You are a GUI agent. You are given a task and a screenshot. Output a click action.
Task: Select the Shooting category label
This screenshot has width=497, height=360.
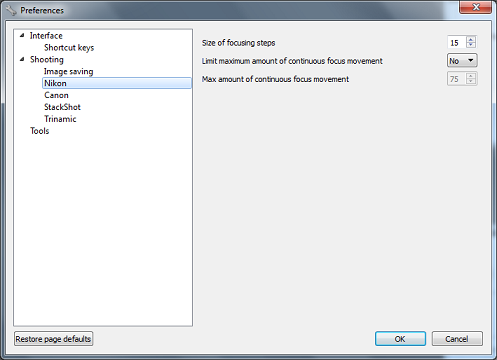tap(47, 59)
